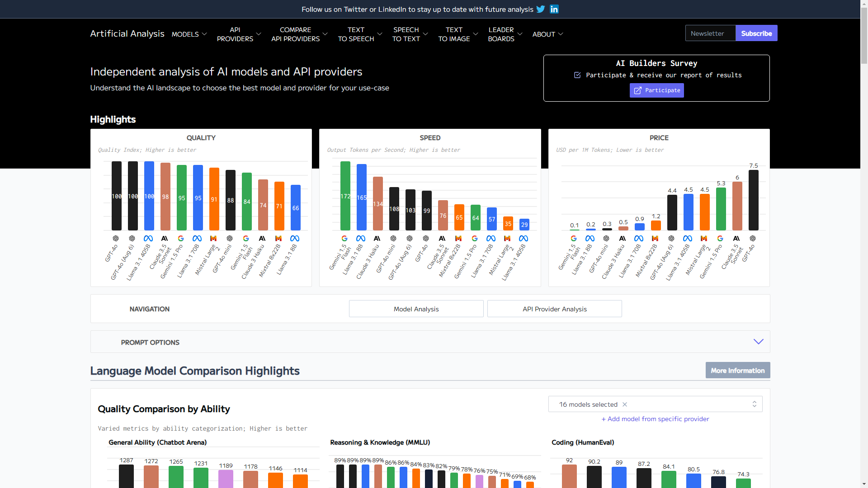Viewport: 868px width, 488px height.
Task: Expand the Leaderboards chevron
Action: pos(520,34)
